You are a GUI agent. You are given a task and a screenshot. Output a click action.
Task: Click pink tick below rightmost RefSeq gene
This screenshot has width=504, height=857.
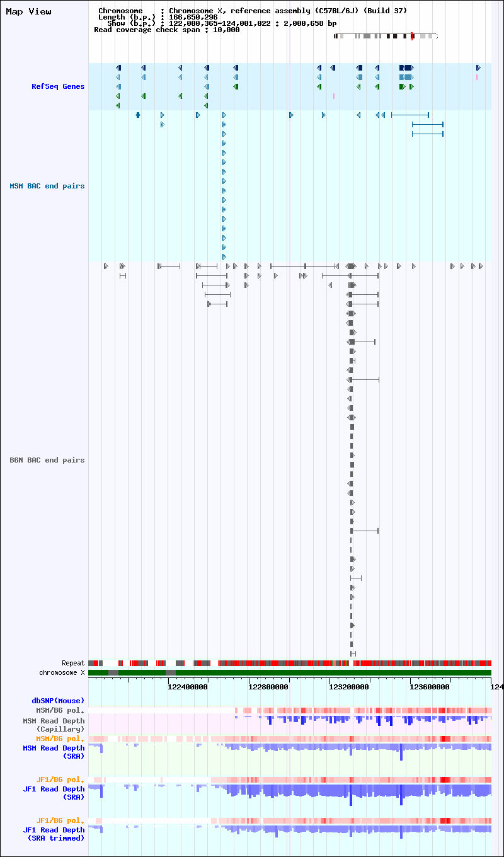[477, 77]
